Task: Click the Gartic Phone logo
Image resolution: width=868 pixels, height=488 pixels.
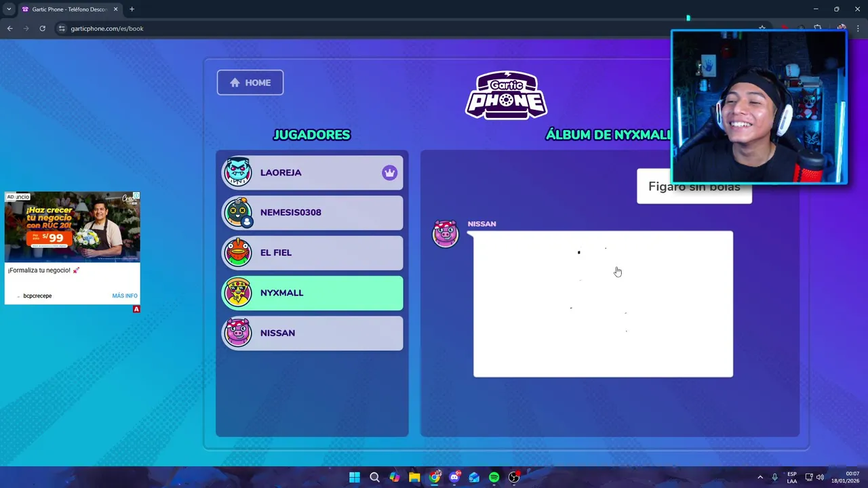Action: pos(506,95)
